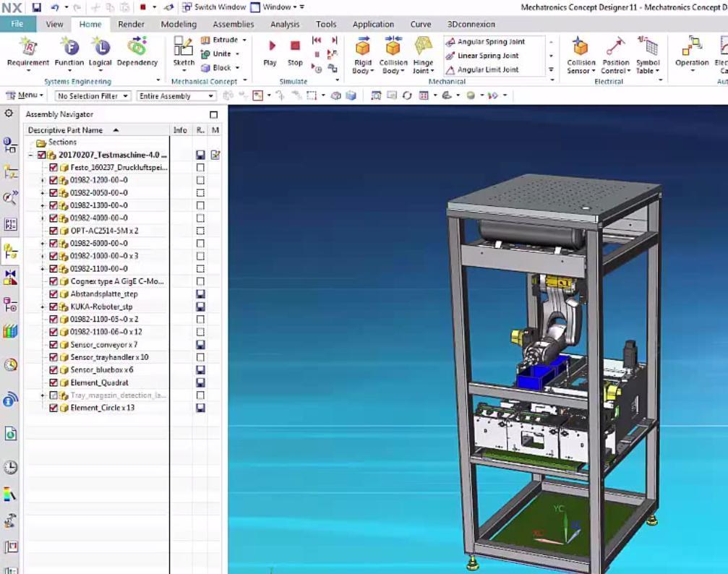
Task: Click the Requirement tool icon
Action: click(x=28, y=46)
